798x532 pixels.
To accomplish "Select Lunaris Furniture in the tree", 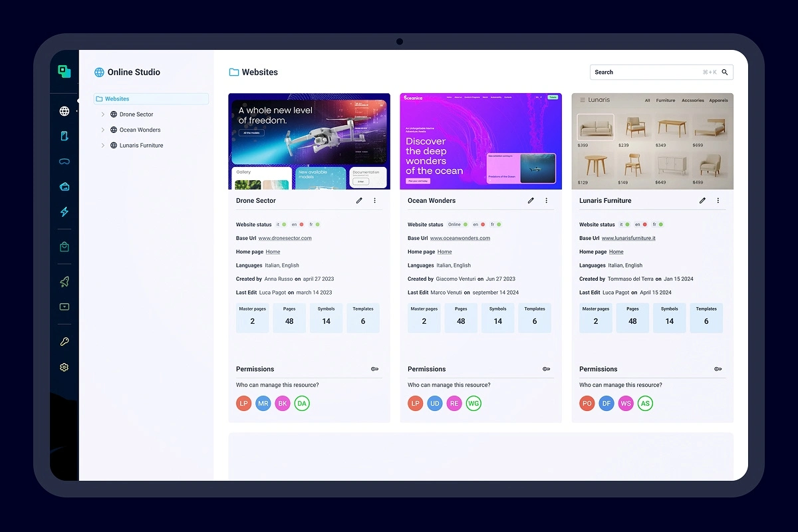I will (141, 145).
